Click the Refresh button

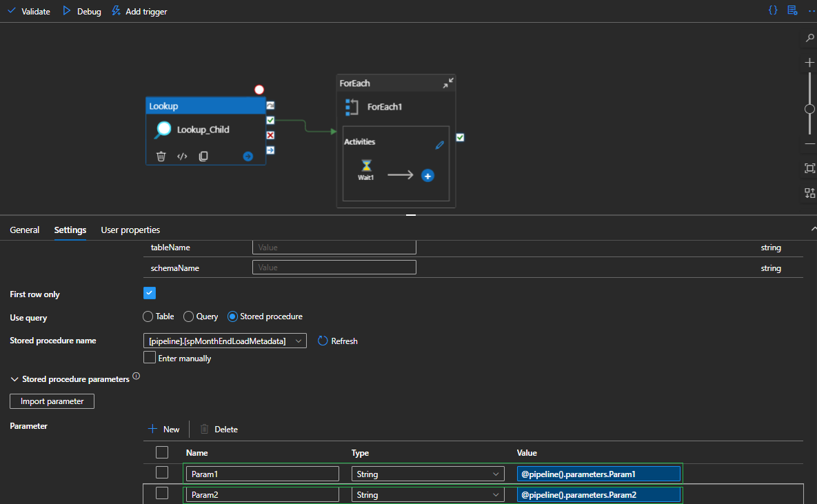[x=338, y=341]
